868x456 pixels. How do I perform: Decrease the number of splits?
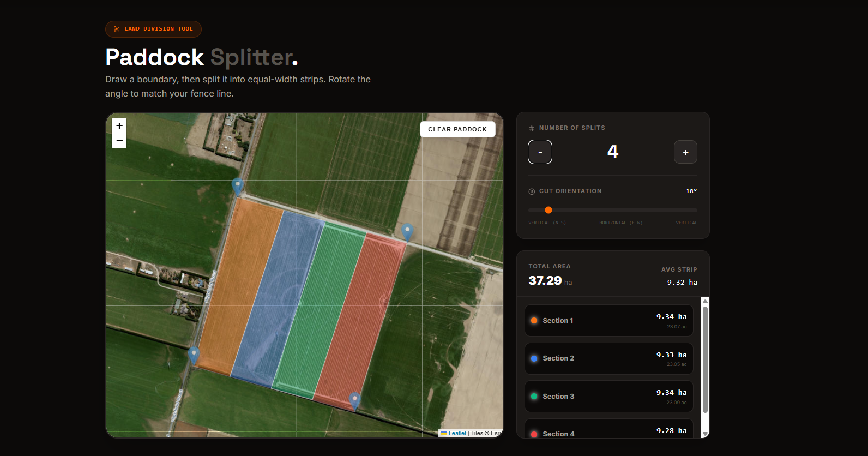point(540,152)
